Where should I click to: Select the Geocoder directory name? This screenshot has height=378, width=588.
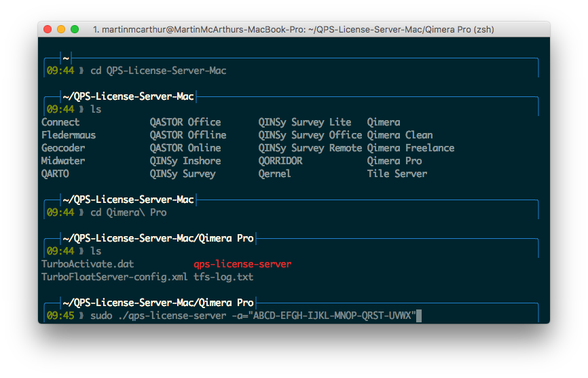63,148
